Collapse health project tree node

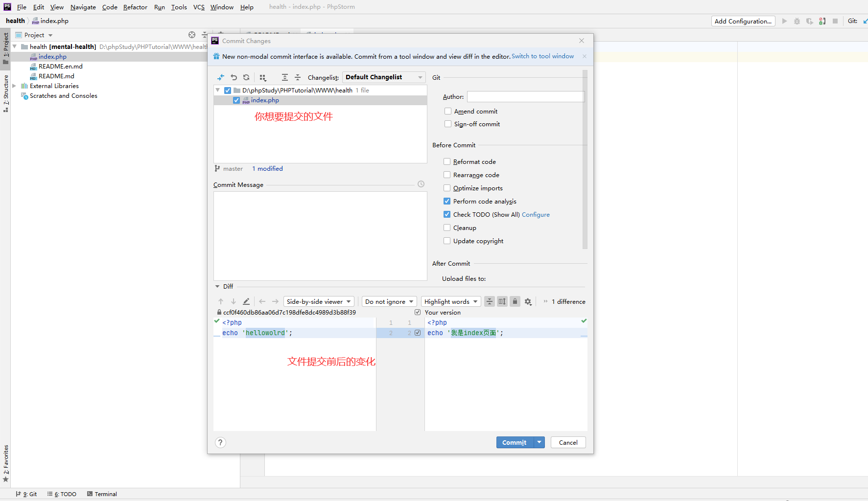15,46
